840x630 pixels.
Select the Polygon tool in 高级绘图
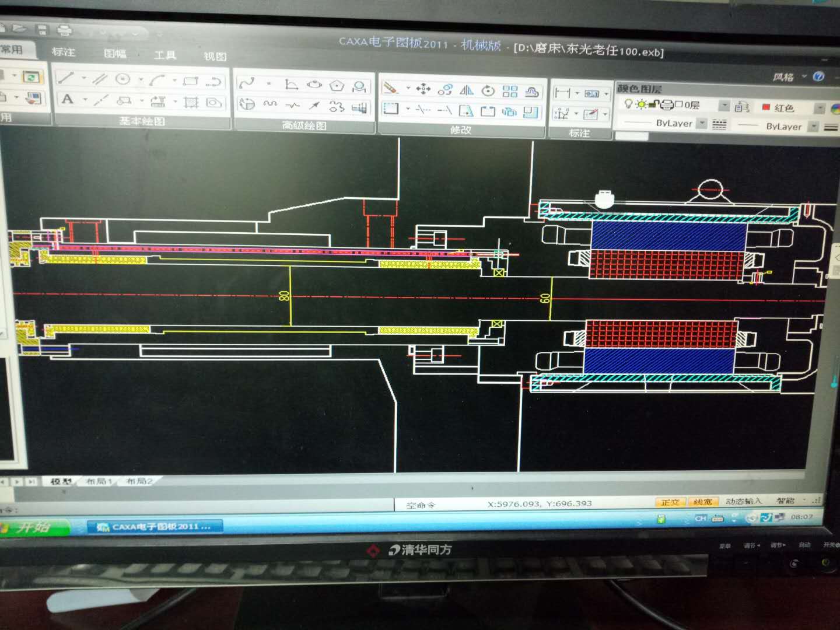(x=337, y=86)
